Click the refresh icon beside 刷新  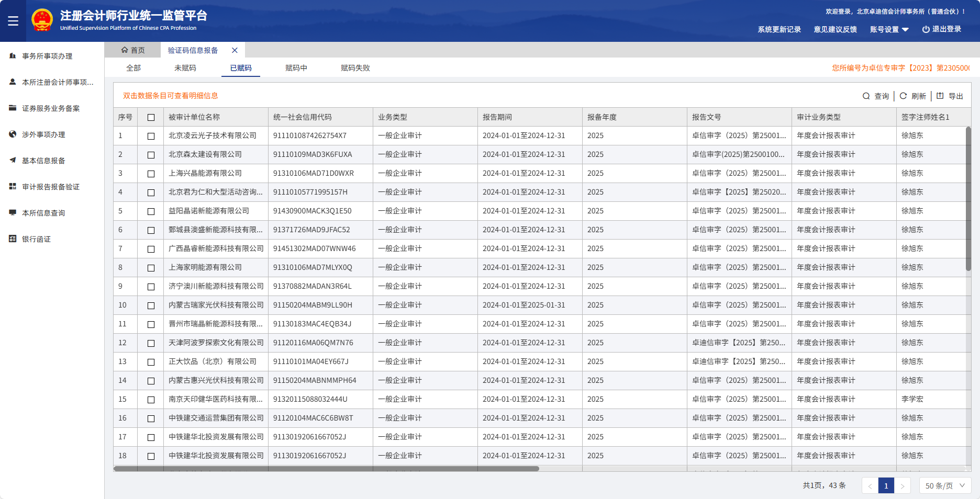click(903, 96)
